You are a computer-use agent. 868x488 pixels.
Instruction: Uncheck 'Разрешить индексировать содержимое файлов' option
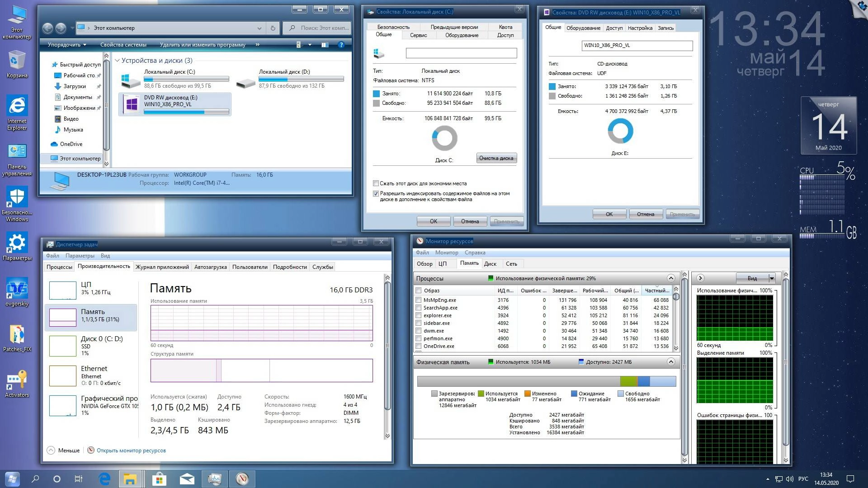[376, 193]
